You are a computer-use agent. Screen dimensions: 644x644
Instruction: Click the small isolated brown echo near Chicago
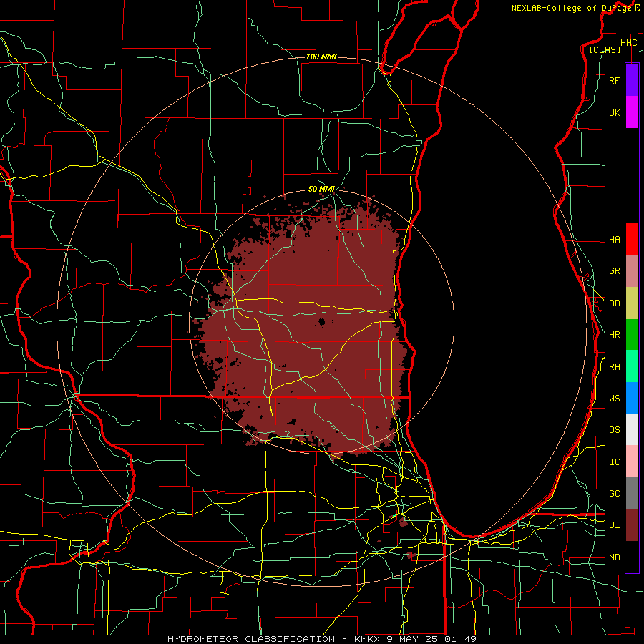[404, 522]
